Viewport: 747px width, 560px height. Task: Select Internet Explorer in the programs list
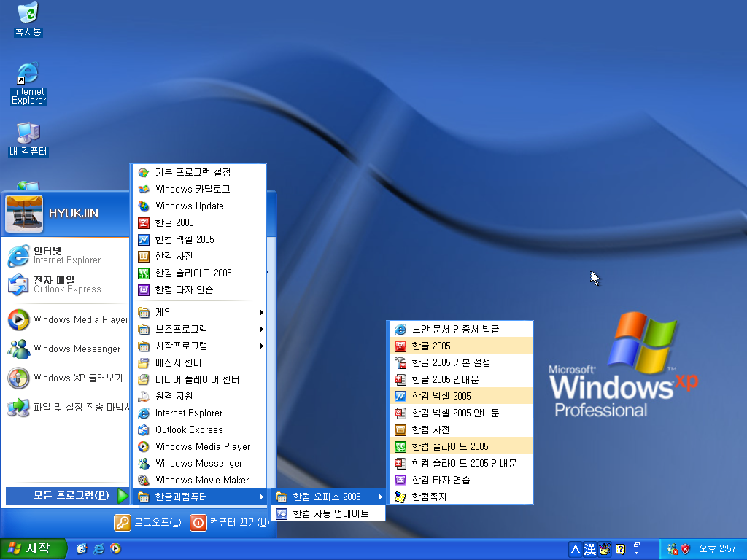(199, 413)
